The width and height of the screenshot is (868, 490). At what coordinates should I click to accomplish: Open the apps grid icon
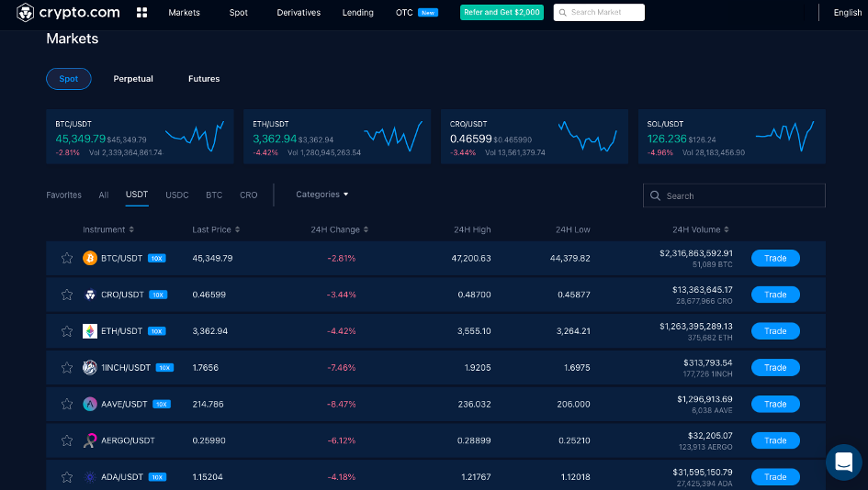[x=141, y=12]
